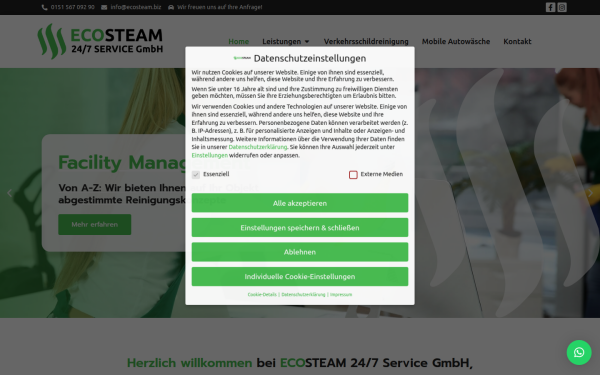
Task: Click Einstellungen speichern & schließen button
Action: [300, 227]
